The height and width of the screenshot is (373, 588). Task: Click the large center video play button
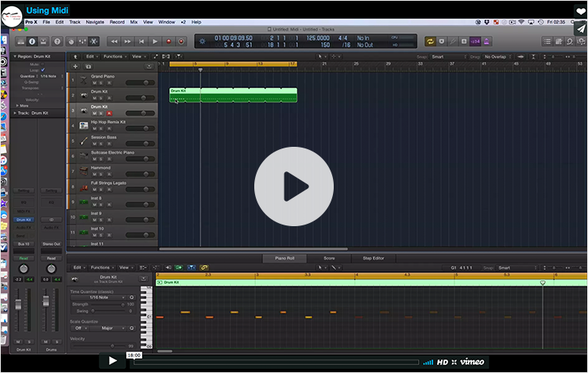coord(294,186)
